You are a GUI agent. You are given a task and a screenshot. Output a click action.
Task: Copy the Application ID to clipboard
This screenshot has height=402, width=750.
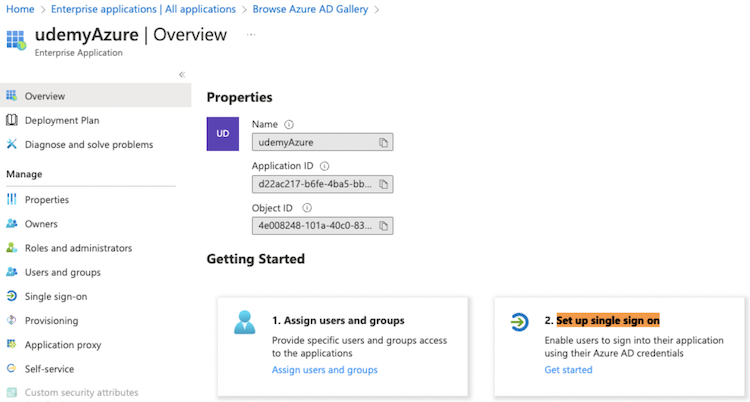click(x=383, y=184)
